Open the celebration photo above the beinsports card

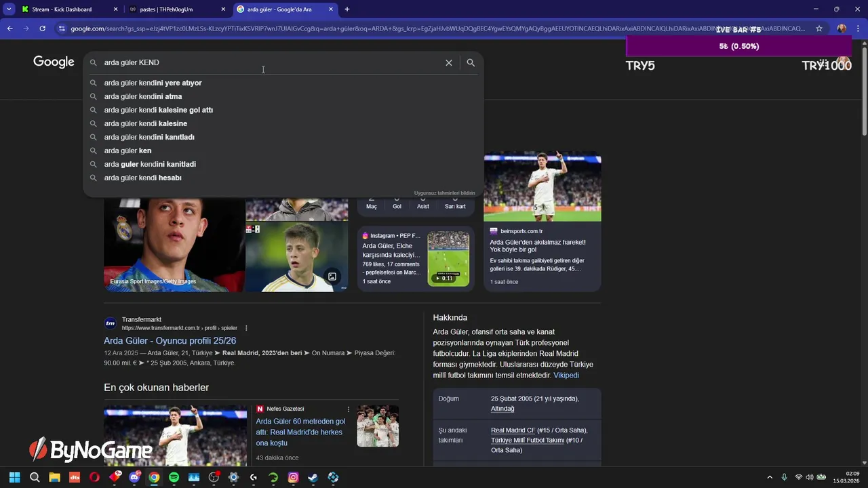point(542,186)
